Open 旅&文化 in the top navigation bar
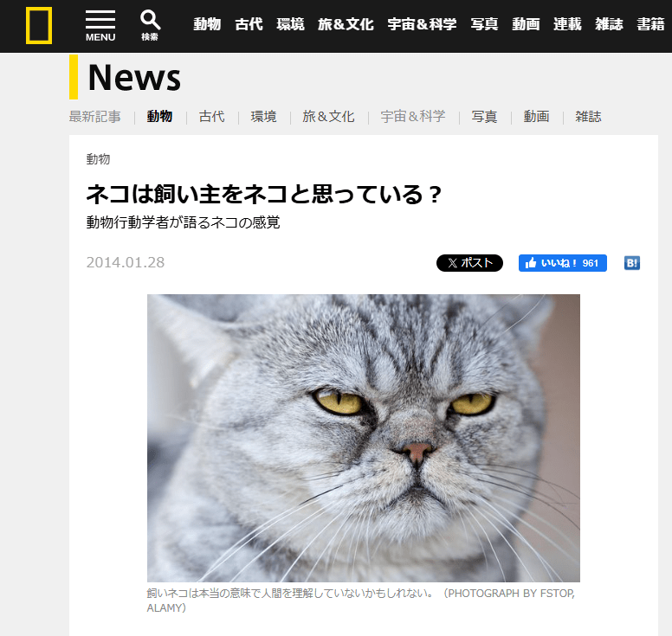The height and width of the screenshot is (636, 672). pos(346,24)
